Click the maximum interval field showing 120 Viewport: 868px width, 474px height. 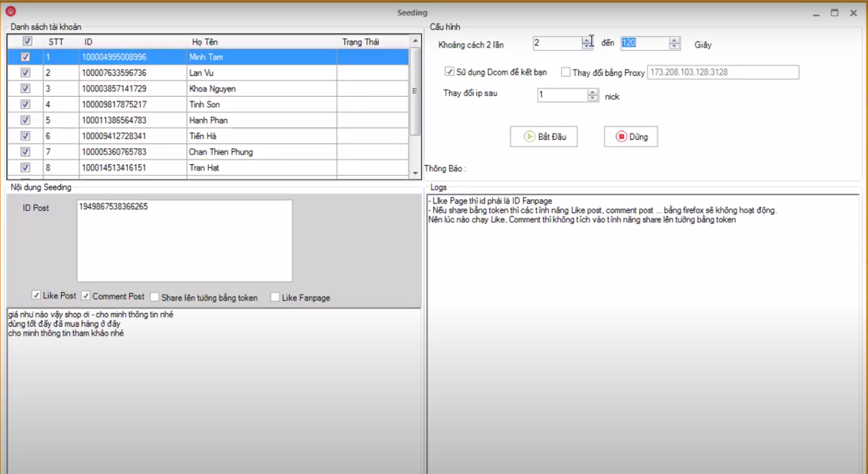[645, 44]
